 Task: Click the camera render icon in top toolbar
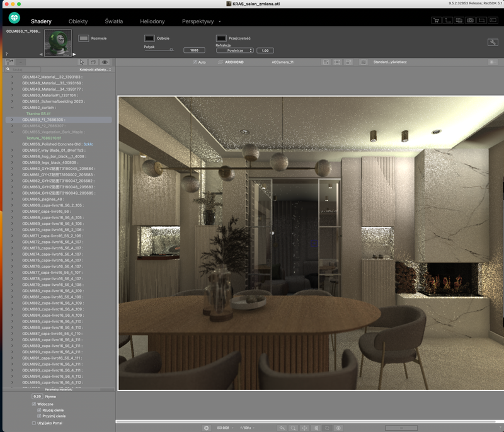[469, 21]
